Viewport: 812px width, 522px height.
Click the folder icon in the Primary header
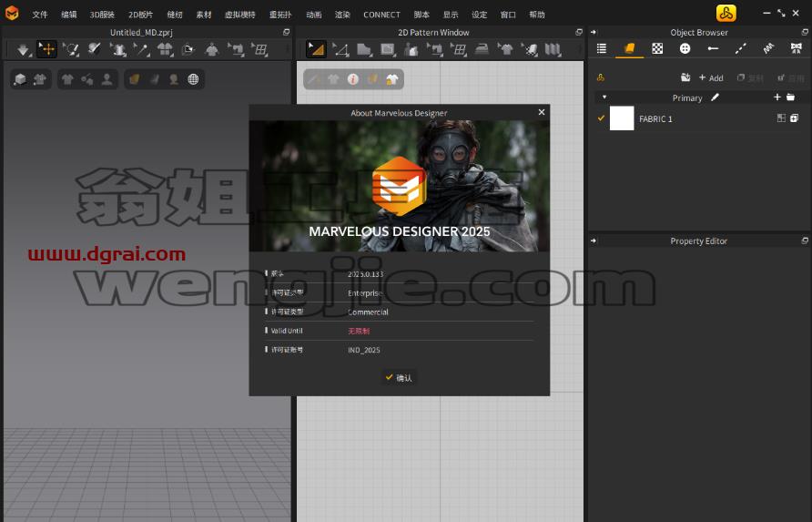(791, 97)
